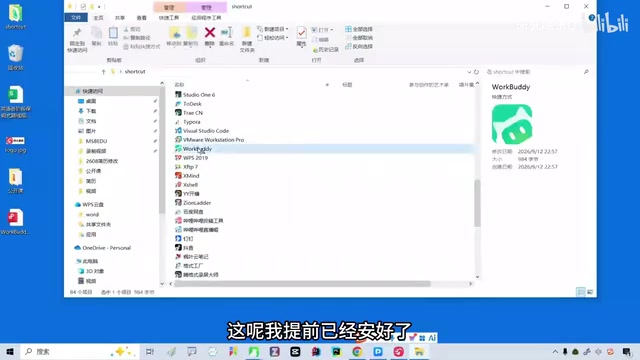The image size is (640, 360).
Task: Click the History button in ribbon
Action: 326,49
